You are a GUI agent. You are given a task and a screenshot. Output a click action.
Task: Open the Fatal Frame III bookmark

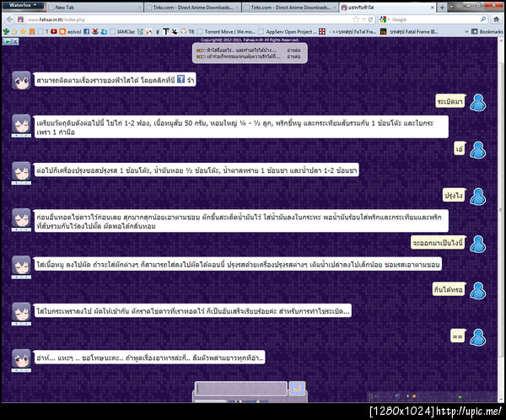point(409,31)
